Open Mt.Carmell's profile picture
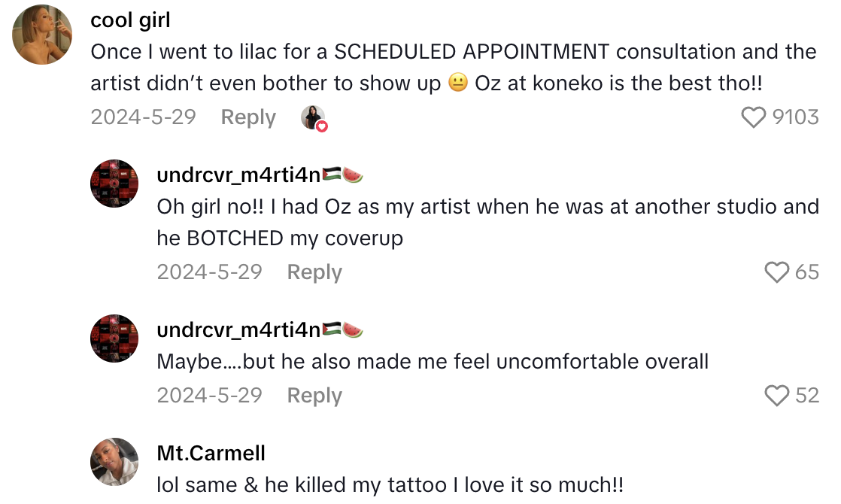This screenshot has height=504, width=841. tap(114, 461)
